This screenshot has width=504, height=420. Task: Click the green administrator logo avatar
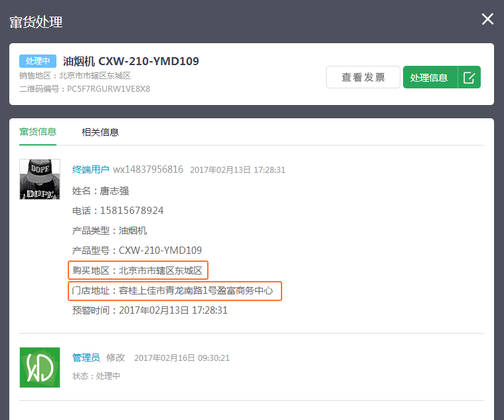(40, 367)
